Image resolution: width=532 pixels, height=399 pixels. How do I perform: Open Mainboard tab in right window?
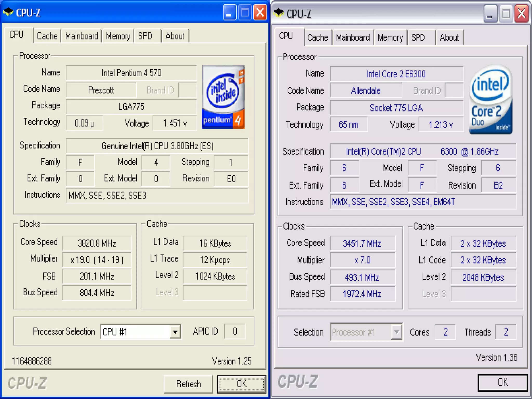(x=353, y=38)
